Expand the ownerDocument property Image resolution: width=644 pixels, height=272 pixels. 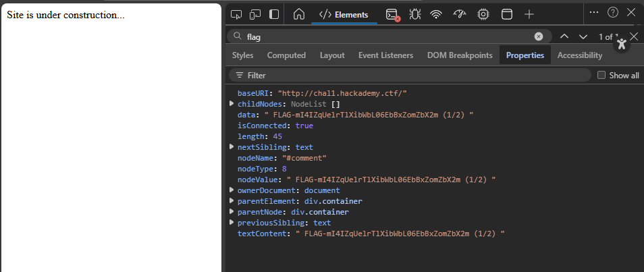pyautogui.click(x=232, y=190)
